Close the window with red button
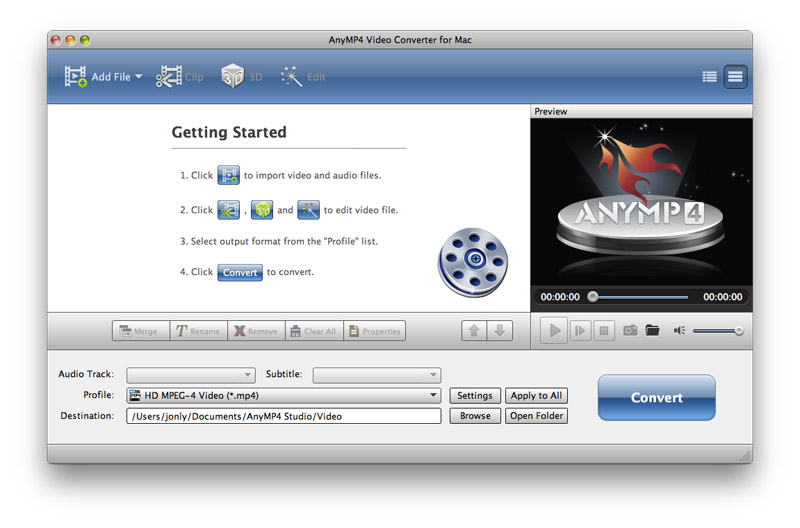The height and width of the screenshot is (528, 800). pos(56,40)
